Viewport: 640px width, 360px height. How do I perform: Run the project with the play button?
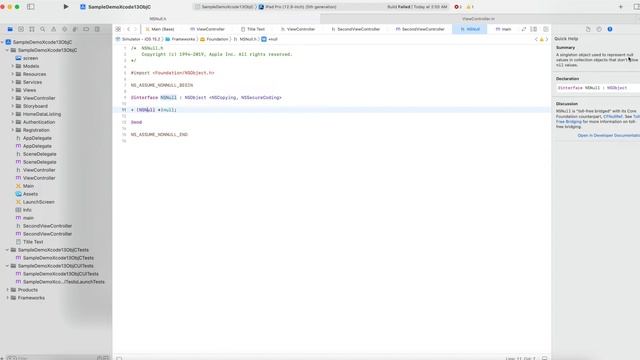coord(66,7)
